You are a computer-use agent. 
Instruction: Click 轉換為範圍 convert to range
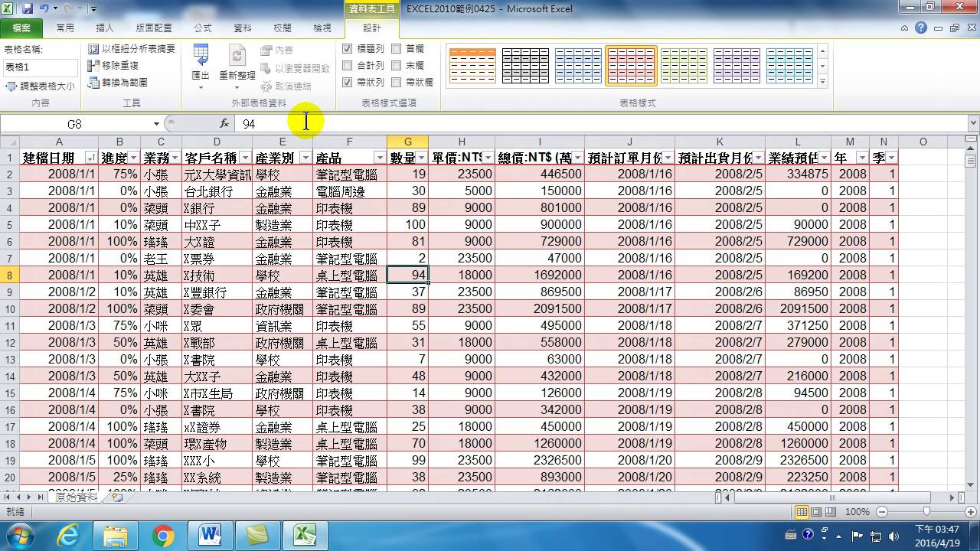pos(118,82)
